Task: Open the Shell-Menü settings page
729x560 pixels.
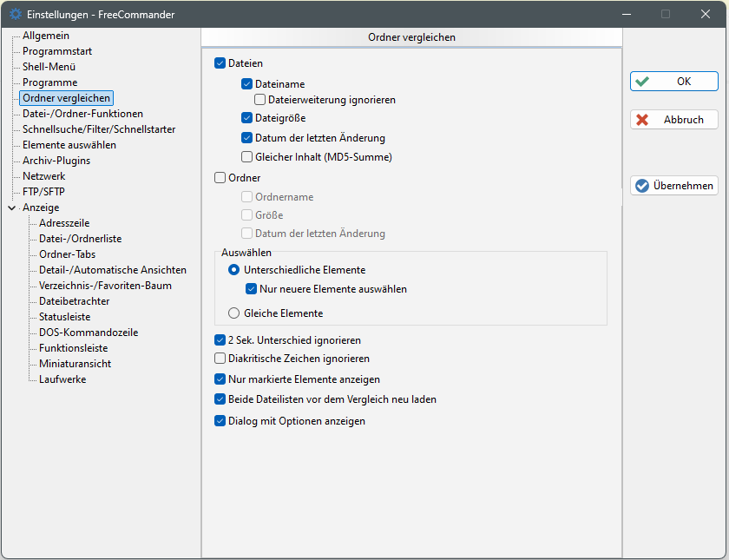Action: tap(49, 67)
